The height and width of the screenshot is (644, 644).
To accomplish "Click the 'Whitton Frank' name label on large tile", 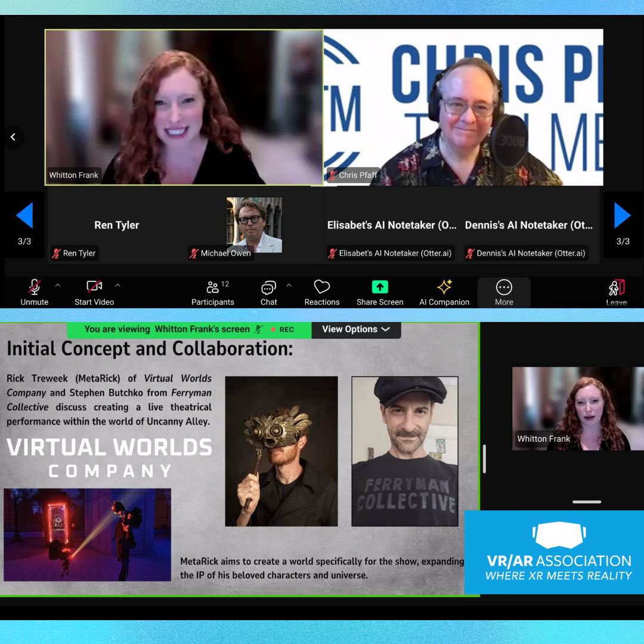I will (x=73, y=175).
